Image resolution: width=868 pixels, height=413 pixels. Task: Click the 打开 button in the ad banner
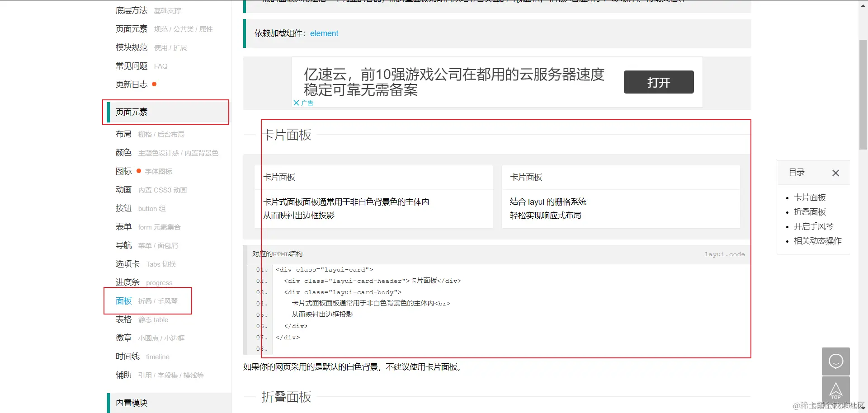[658, 82]
